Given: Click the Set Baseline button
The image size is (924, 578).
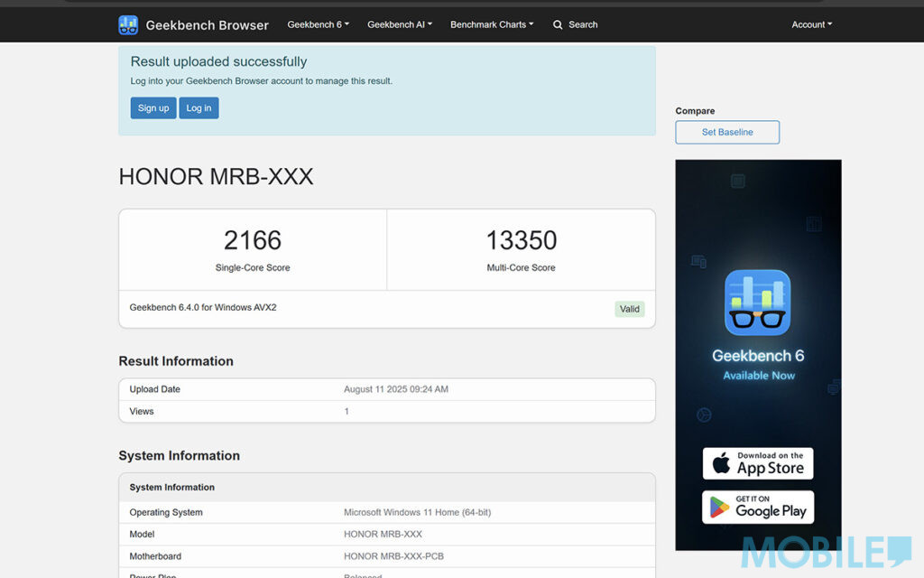Looking at the screenshot, I should (x=727, y=132).
